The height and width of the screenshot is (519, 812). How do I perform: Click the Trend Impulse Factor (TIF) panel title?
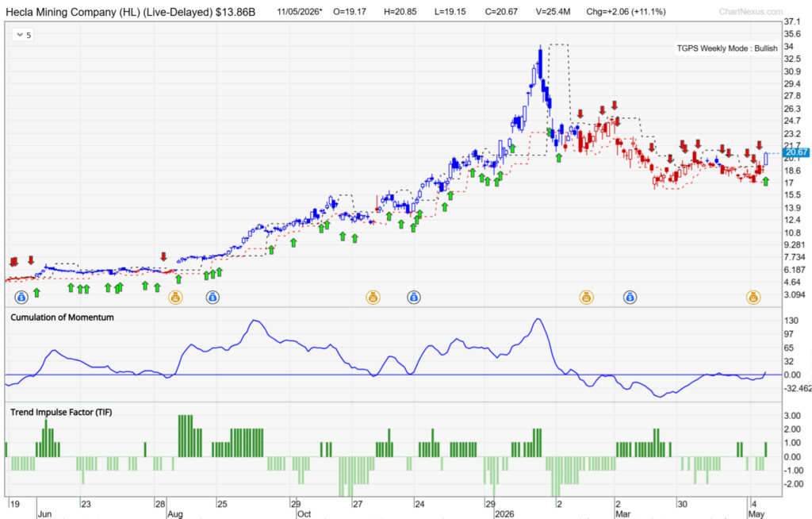61,412
